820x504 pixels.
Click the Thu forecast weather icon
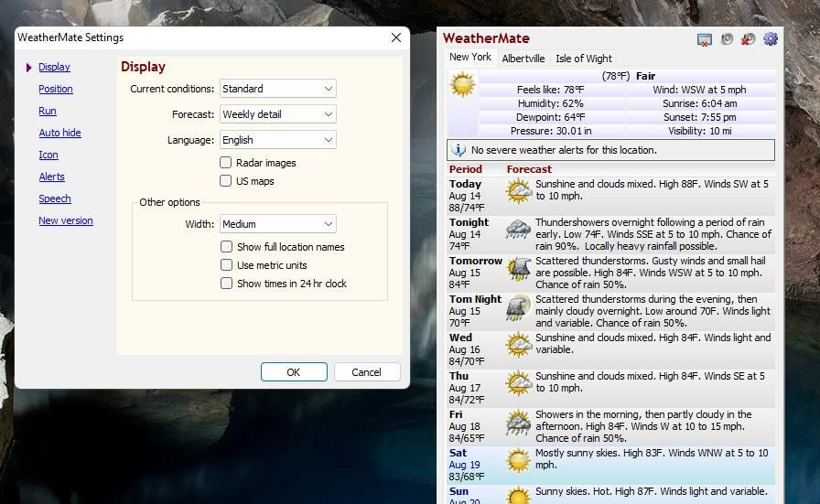pyautogui.click(x=518, y=384)
